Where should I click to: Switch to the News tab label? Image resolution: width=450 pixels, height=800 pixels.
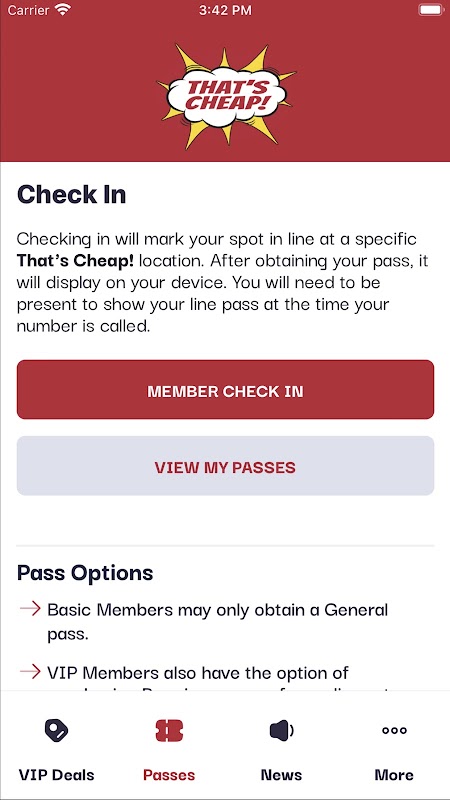coord(281,774)
